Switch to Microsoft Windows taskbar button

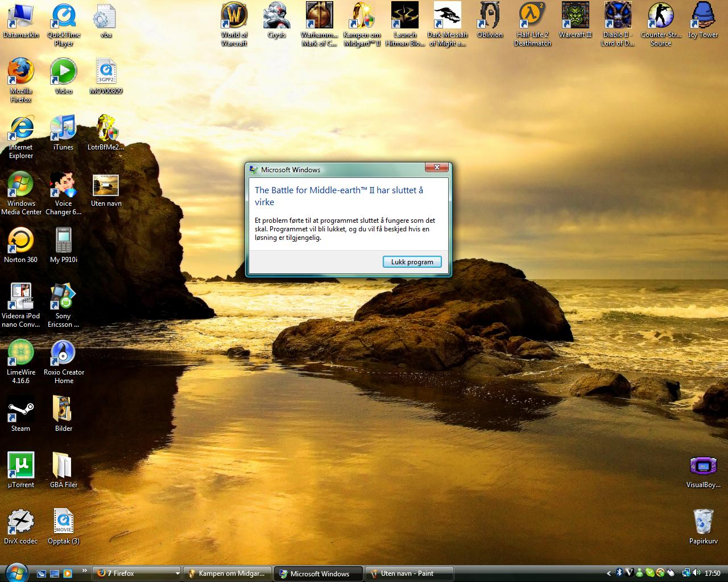tap(318, 573)
